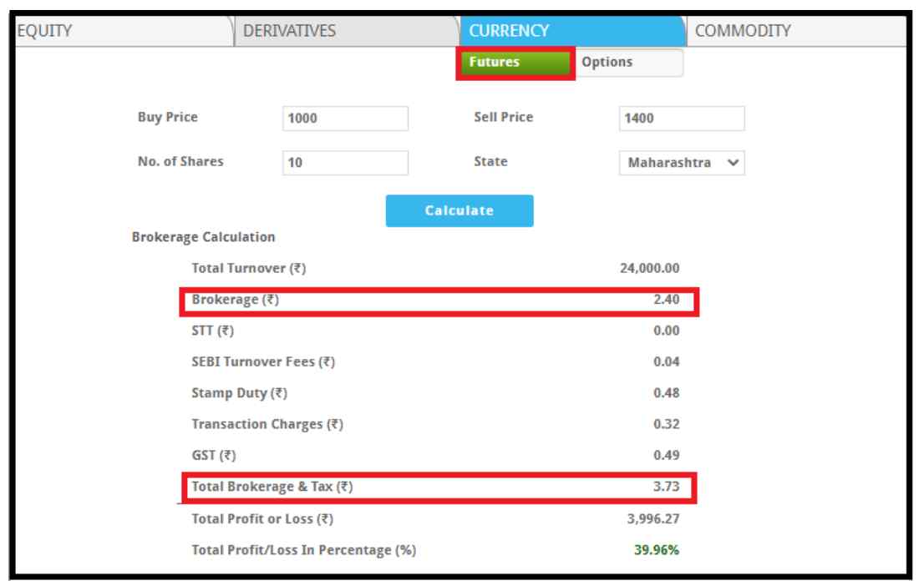Focus the Sell Price input box
Image resolution: width=924 pixels, height=586 pixels.
(x=682, y=119)
